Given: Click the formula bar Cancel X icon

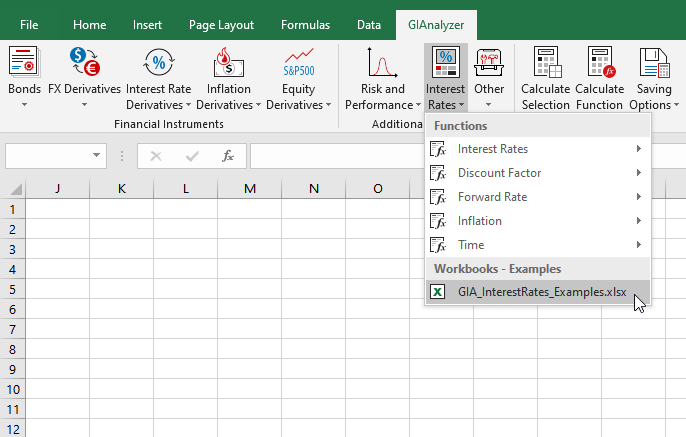Looking at the screenshot, I should (x=156, y=156).
